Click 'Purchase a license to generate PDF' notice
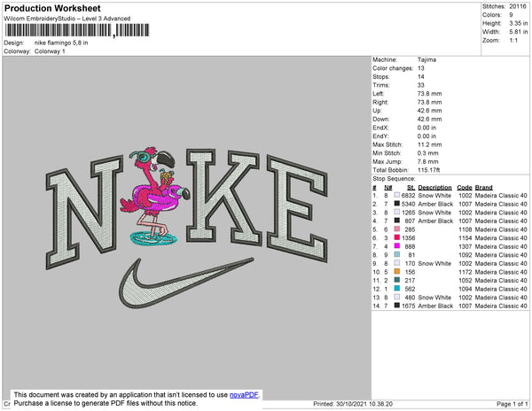This screenshot has height=411, width=532. (x=106, y=403)
